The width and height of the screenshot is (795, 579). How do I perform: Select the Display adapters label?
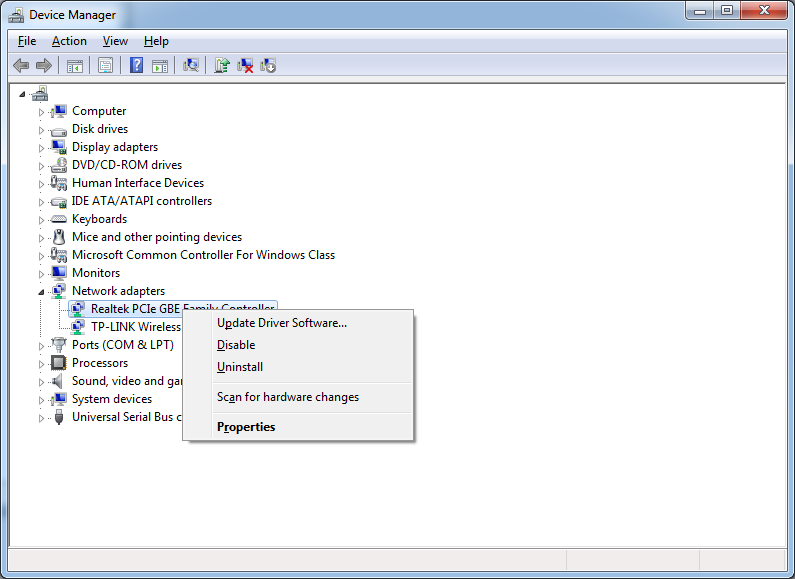pos(115,147)
